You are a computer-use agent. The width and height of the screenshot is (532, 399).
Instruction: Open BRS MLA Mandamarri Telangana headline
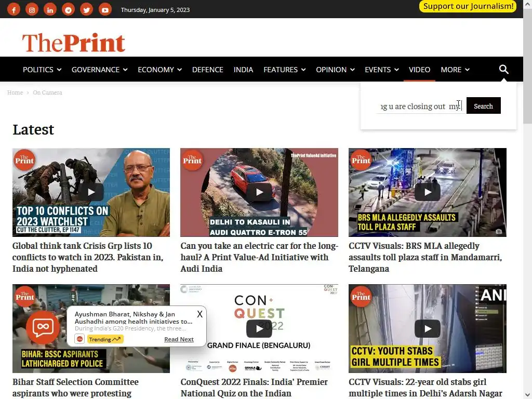tap(425, 257)
